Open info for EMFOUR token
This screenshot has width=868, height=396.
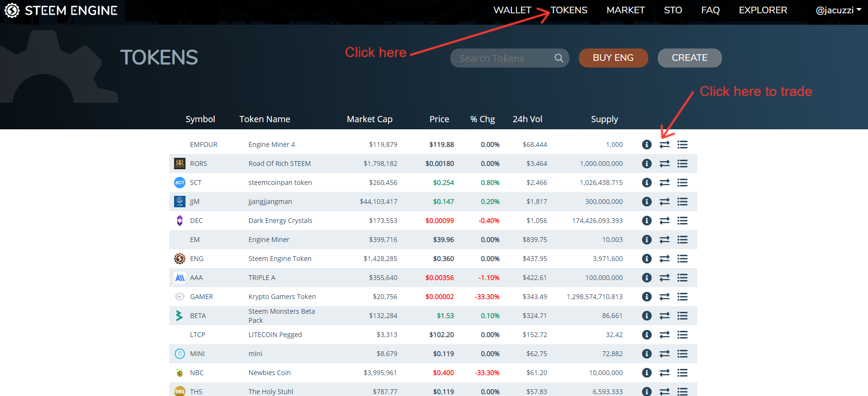click(x=647, y=145)
